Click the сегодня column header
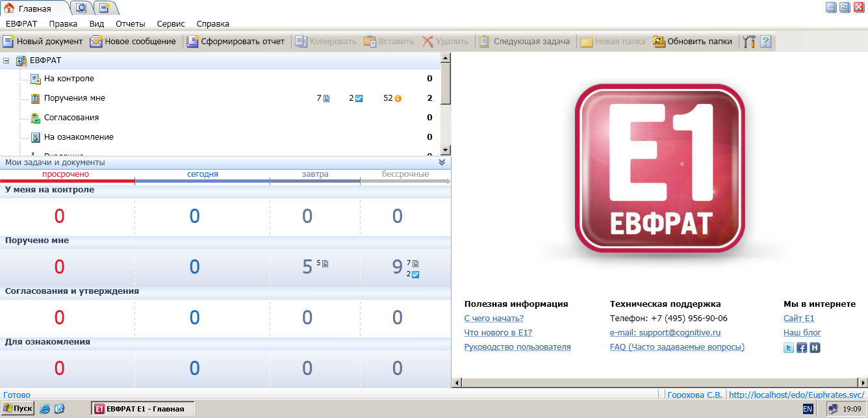The width and height of the screenshot is (868, 418). pyautogui.click(x=202, y=174)
